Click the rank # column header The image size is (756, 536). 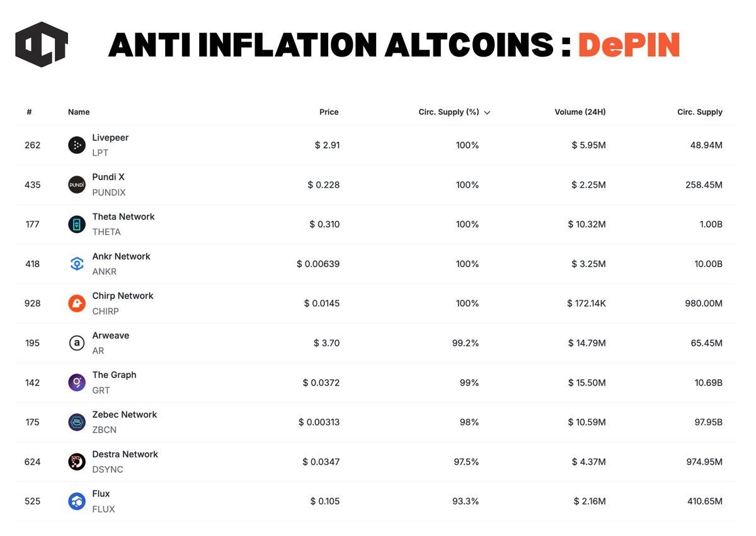(29, 112)
